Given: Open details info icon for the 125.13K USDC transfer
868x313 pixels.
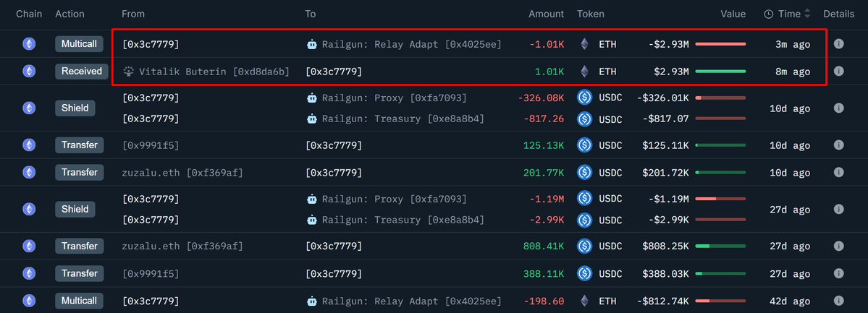Looking at the screenshot, I should coord(838,145).
